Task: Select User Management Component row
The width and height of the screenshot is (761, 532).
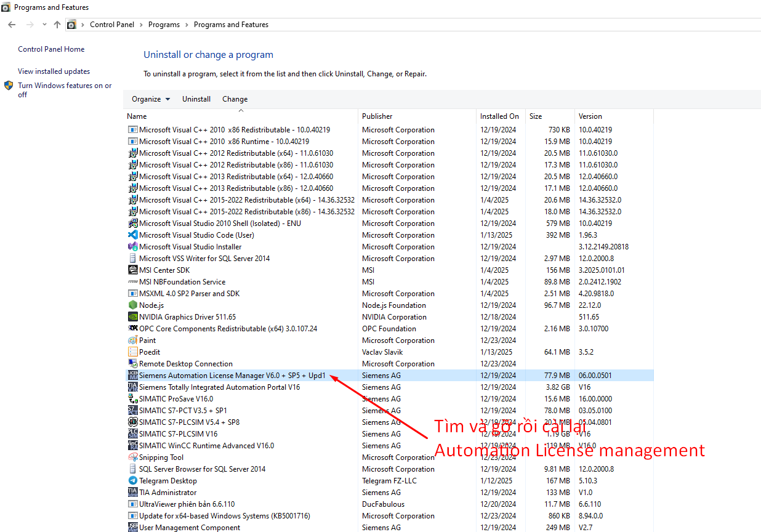Action: point(389,527)
